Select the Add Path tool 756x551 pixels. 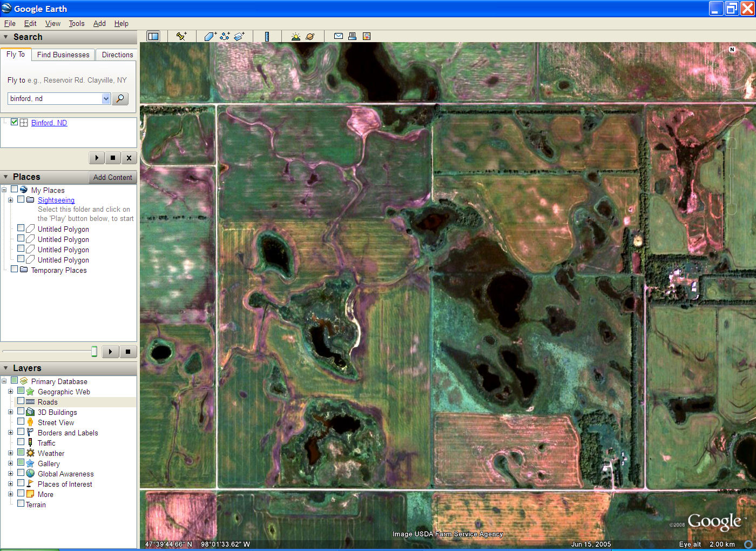[x=225, y=36]
